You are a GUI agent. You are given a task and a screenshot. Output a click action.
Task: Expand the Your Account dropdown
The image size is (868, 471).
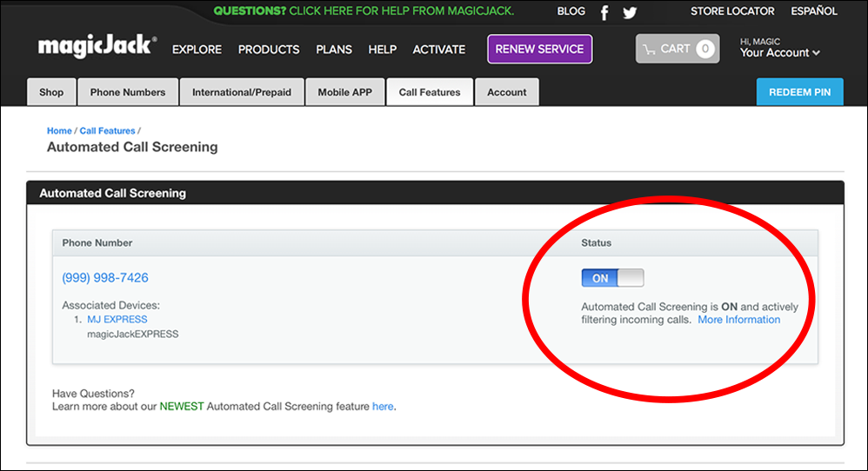point(779,53)
